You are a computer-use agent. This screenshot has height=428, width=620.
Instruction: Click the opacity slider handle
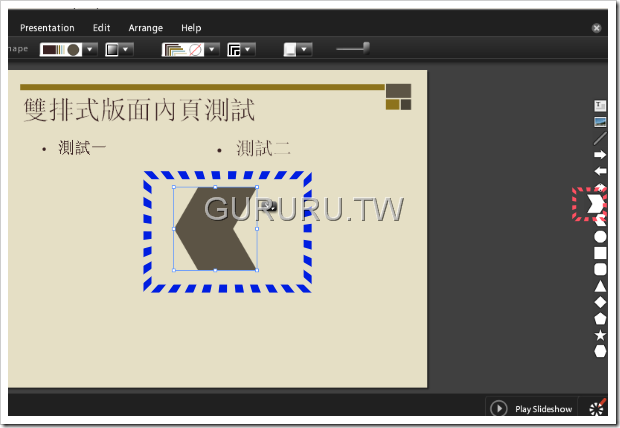(x=367, y=48)
